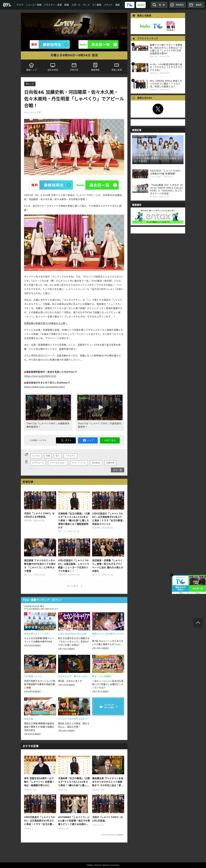The height and width of the screenshot is (868, 206).
Task: Click the 過去話一覧 button in the top banner
Action: (99, 44)
